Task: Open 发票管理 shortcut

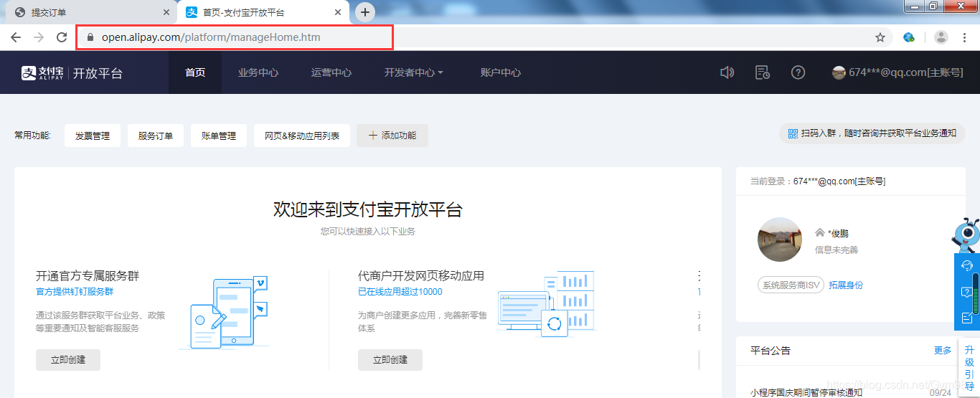Action: pyautogui.click(x=93, y=136)
